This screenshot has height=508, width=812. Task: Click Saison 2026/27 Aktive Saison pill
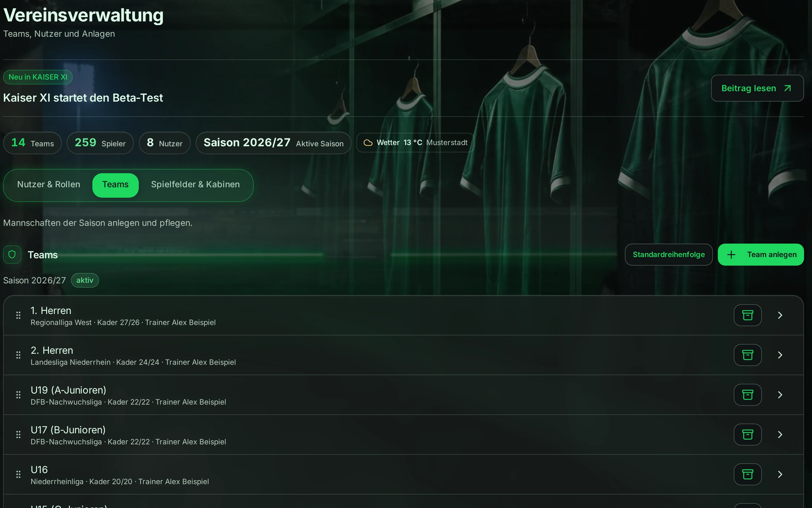273,143
